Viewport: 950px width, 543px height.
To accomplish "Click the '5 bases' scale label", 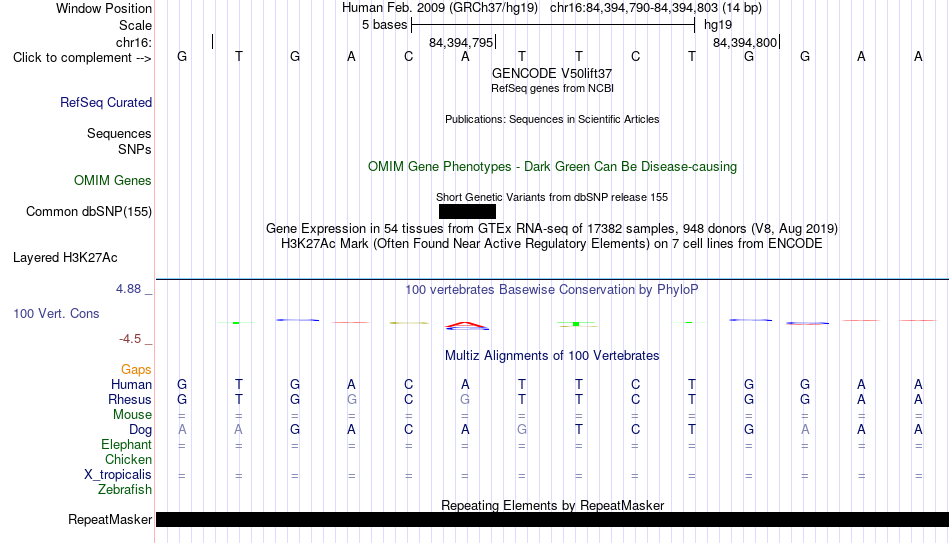I will click(385, 25).
